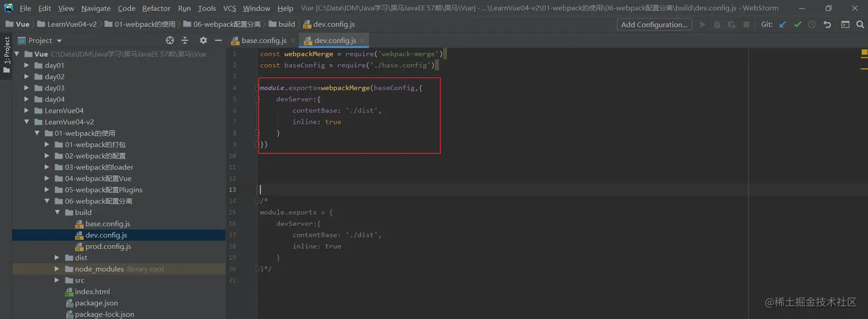
Task: Click the folder icon below the Project side button
Action: [7, 70]
